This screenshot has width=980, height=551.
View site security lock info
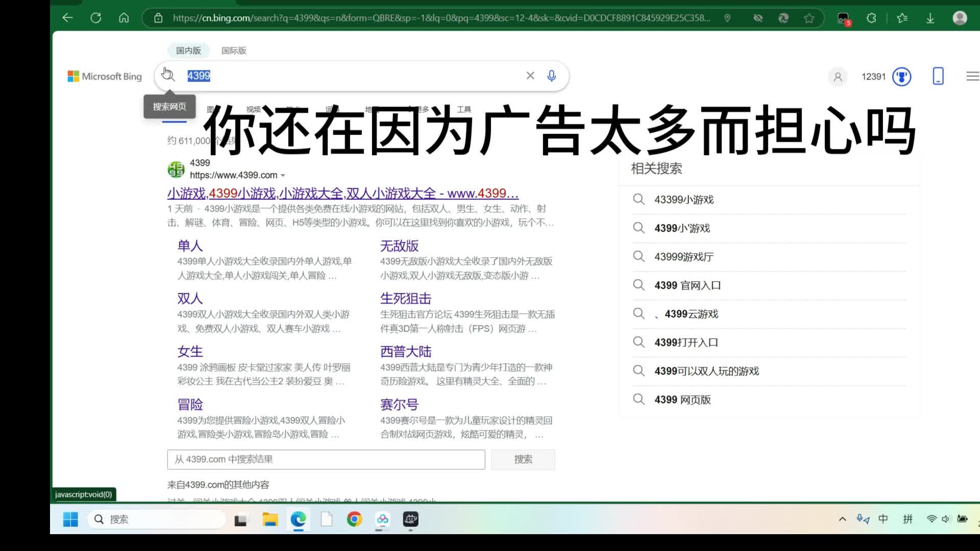[158, 18]
